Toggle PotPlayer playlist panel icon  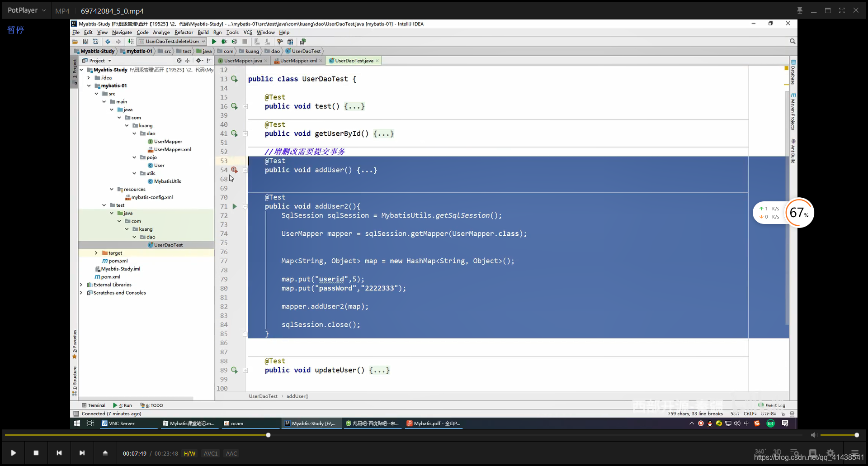854,453
